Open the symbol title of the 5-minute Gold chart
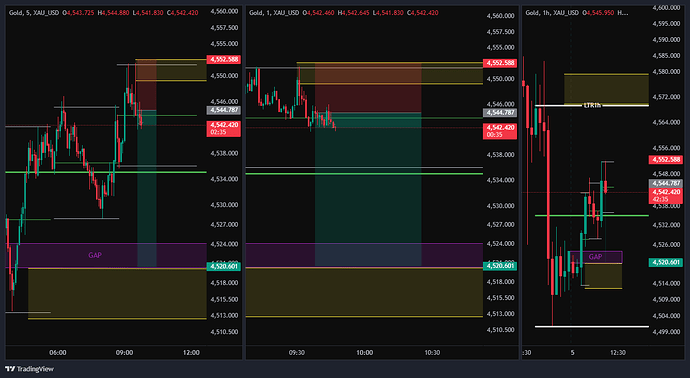This screenshot has width=690, height=378. pyautogui.click(x=34, y=13)
